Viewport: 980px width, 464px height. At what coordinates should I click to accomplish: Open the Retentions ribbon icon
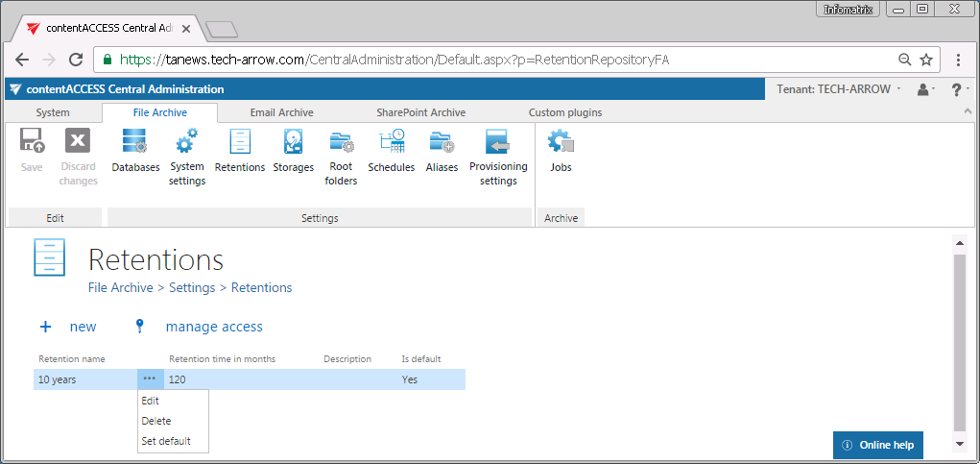(240, 151)
